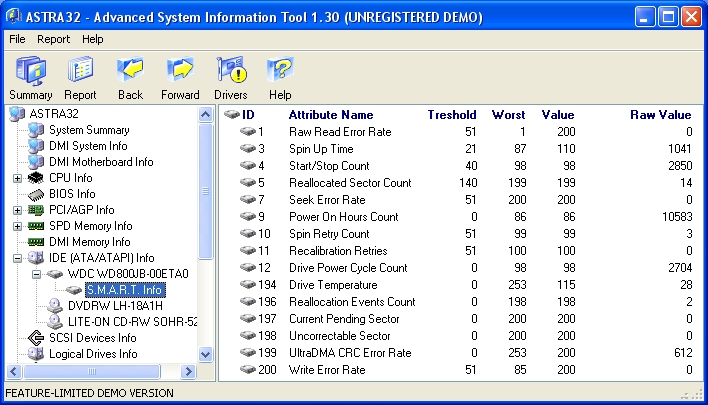Click the FEATURE-LIMITED DEMO VERSION status text

coord(89,393)
